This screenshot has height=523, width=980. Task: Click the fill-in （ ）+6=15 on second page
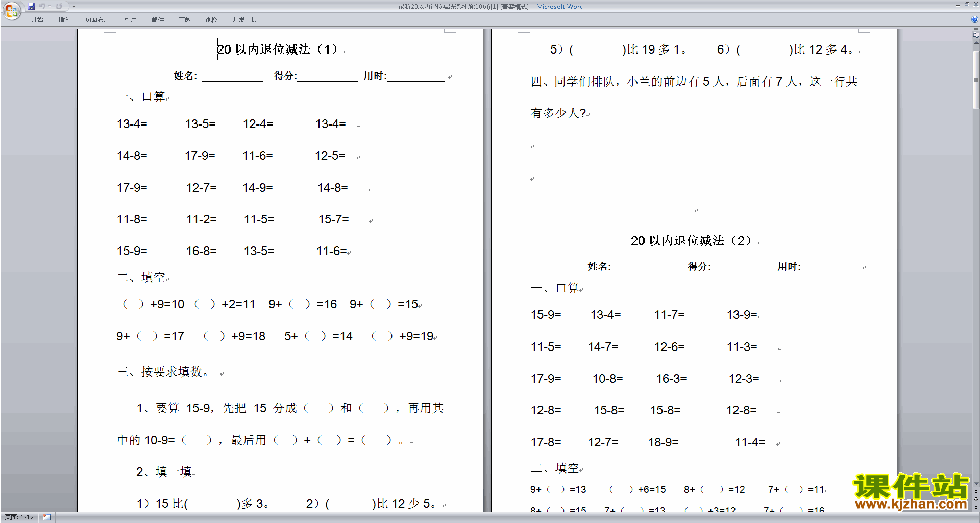click(637, 490)
